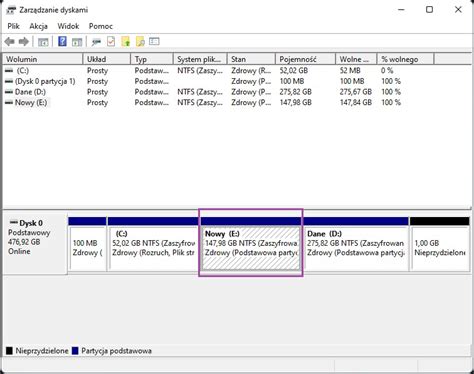Click the black Nieprzydzielone legend swatch
Viewport: 474px width, 374px height.
(9, 351)
